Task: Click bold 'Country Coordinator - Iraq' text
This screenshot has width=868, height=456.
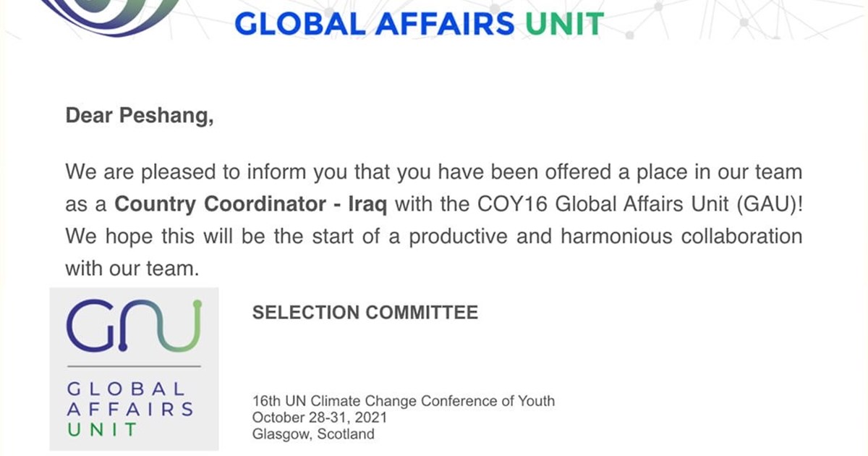Action: pos(250,204)
